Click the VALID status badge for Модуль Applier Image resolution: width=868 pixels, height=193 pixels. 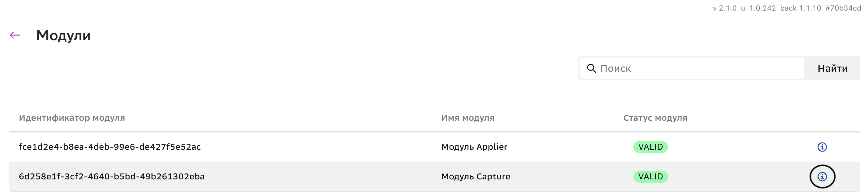(651, 147)
